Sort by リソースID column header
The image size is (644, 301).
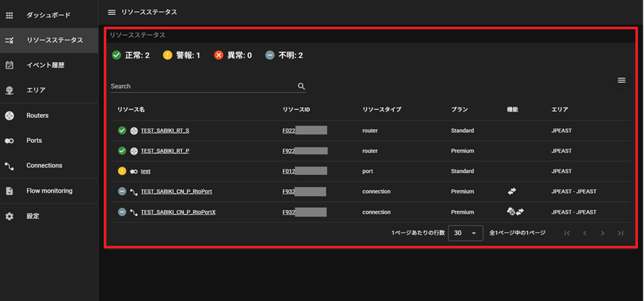tap(296, 109)
